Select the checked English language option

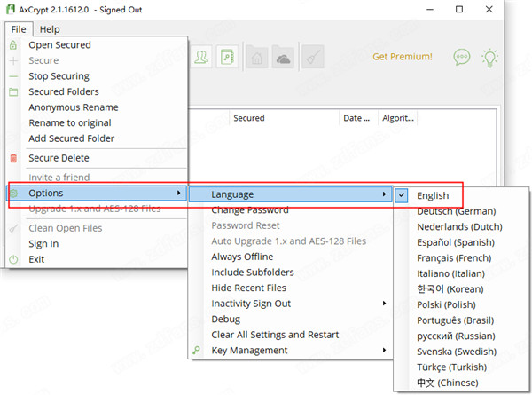[461, 195]
